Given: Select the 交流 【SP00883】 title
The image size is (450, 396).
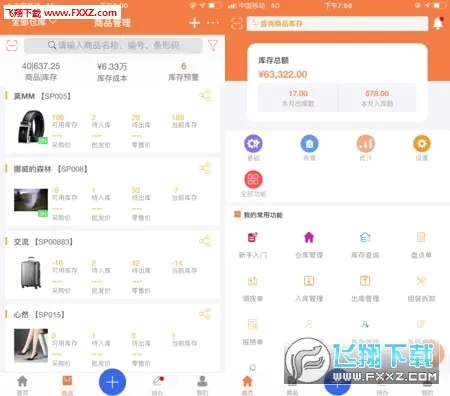Looking at the screenshot, I should click(x=43, y=242).
